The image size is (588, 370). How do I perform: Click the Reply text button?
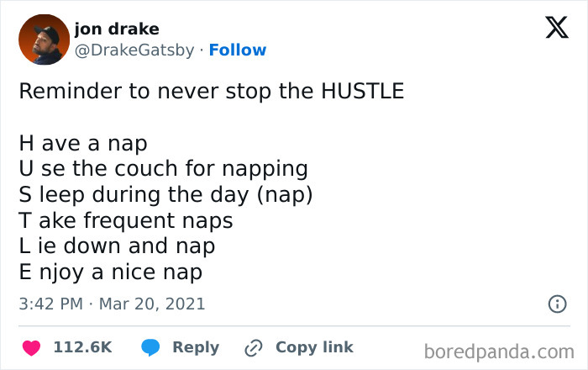[x=196, y=347]
